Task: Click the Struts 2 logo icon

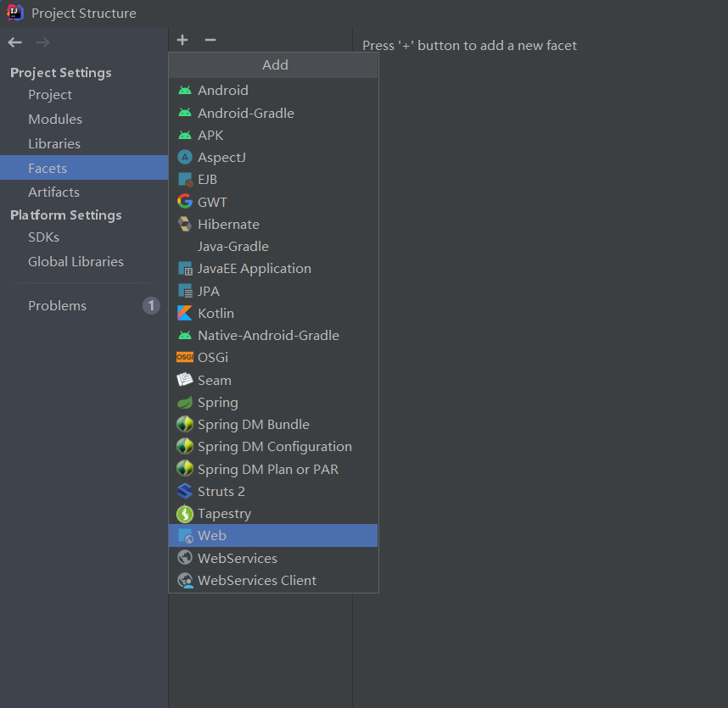Action: point(185,491)
